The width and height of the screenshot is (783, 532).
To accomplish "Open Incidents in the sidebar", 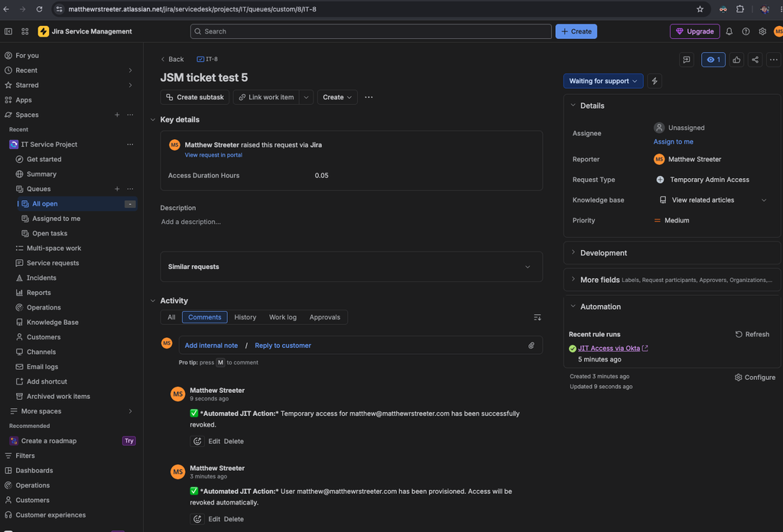I will click(41, 278).
